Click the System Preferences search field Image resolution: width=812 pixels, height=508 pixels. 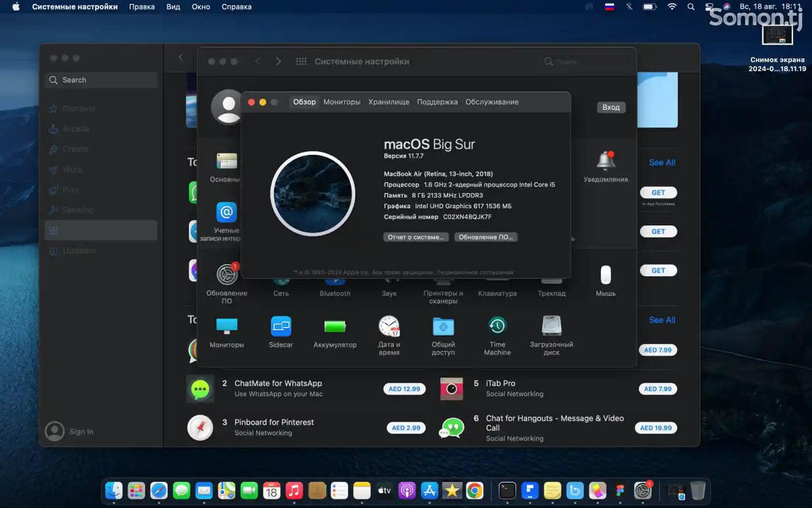(586, 61)
